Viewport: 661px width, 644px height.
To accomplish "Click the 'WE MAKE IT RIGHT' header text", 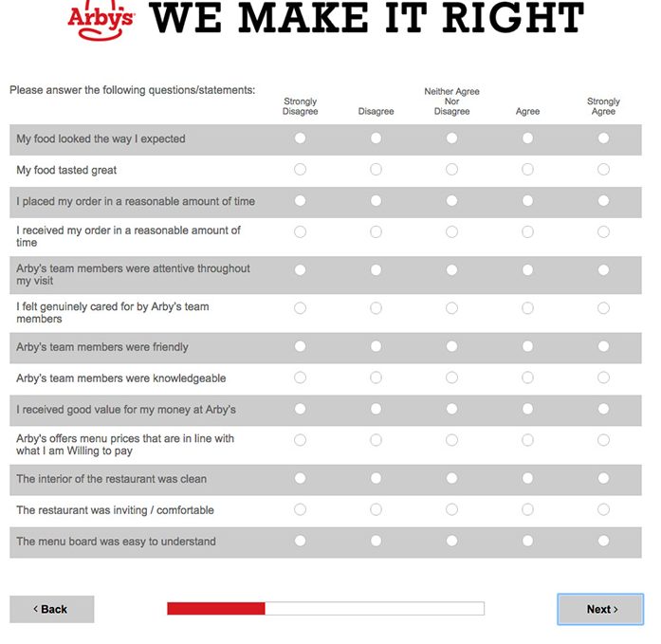I will click(x=366, y=18).
